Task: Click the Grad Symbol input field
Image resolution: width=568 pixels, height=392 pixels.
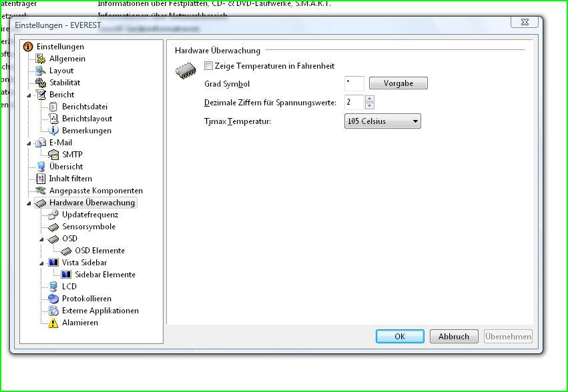Action: coord(354,83)
